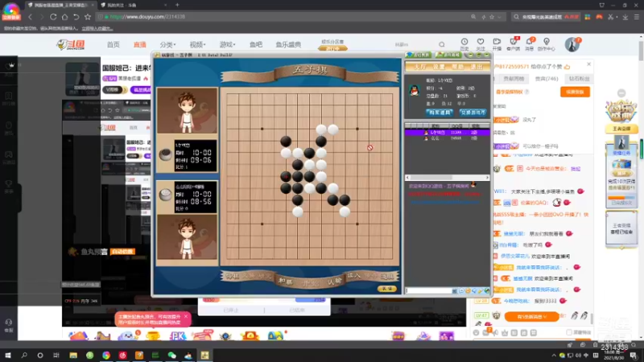644x362 pixels.
Task: Click the 悔棋 undo move button
Action: pos(233,276)
